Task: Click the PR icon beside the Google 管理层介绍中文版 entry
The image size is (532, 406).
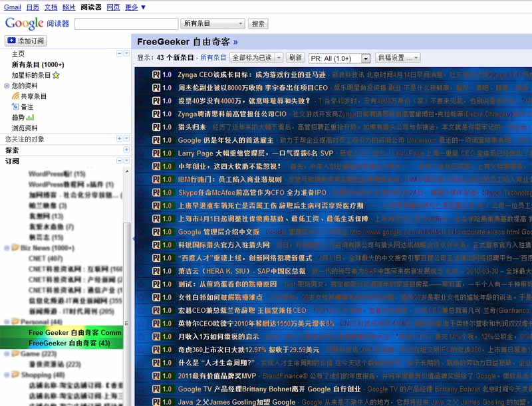Action: (x=156, y=232)
